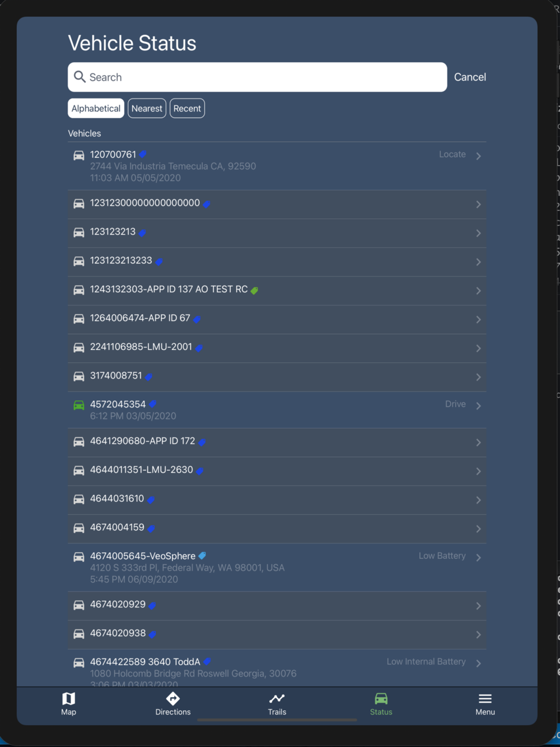The height and width of the screenshot is (747, 560).
Task: Click the light blue tag next to 4674005645-VeoSphere
Action: pyautogui.click(x=202, y=556)
